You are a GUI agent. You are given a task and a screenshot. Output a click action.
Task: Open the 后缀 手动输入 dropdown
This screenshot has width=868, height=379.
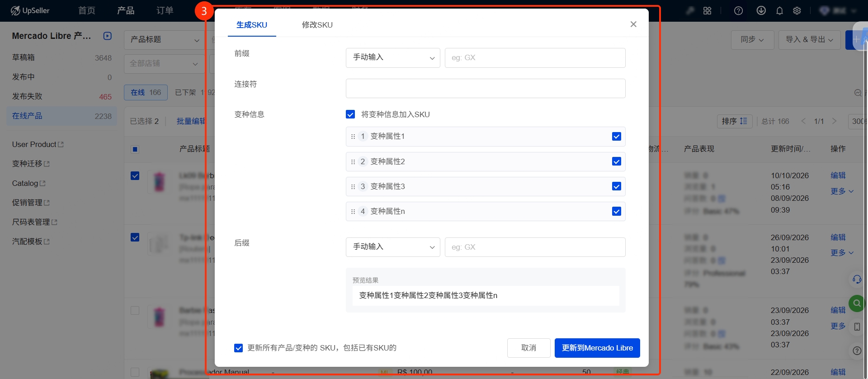pos(393,247)
